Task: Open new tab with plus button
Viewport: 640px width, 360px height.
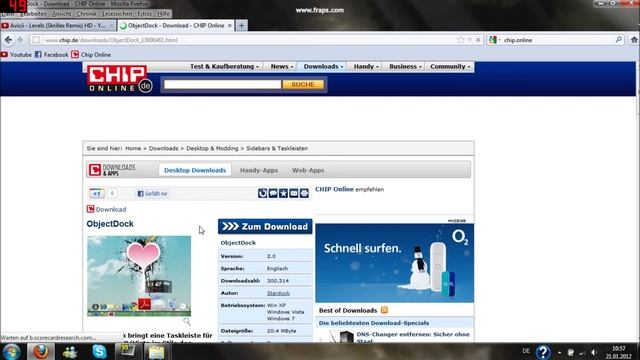Action: tap(241, 25)
